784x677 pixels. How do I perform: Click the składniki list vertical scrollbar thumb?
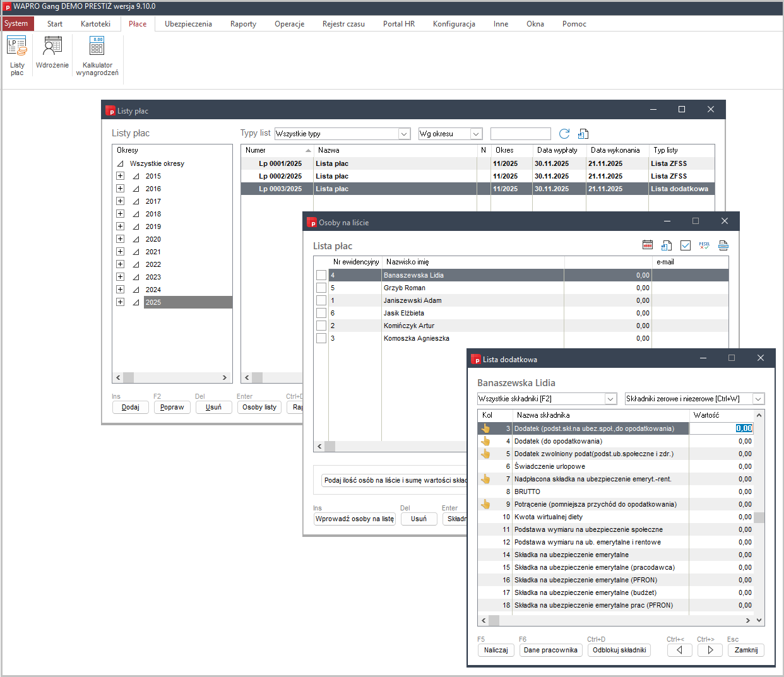click(x=759, y=517)
